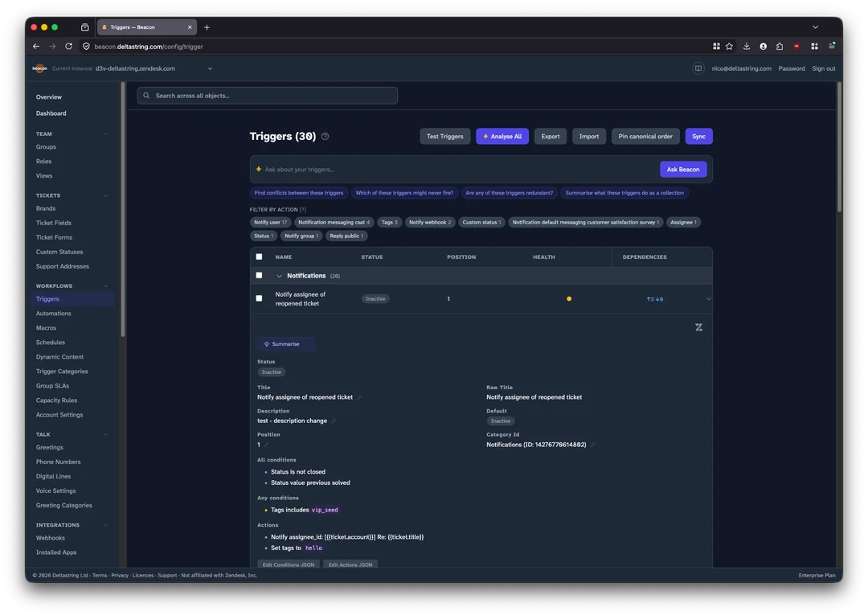Click the Test Triggers button
This screenshot has height=616, width=868.
(444, 136)
